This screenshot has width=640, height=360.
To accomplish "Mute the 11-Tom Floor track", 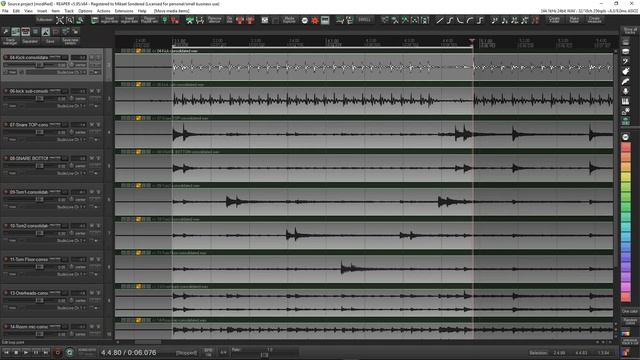I will point(92,259).
